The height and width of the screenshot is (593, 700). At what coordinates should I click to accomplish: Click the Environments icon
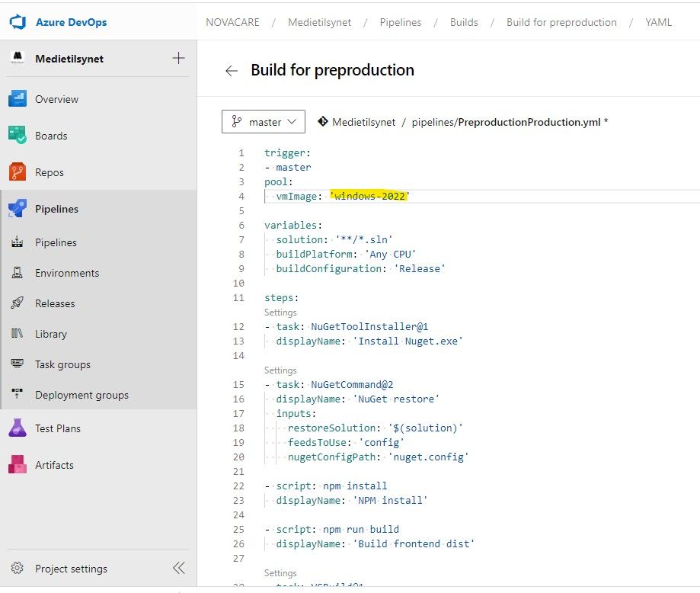(18, 273)
